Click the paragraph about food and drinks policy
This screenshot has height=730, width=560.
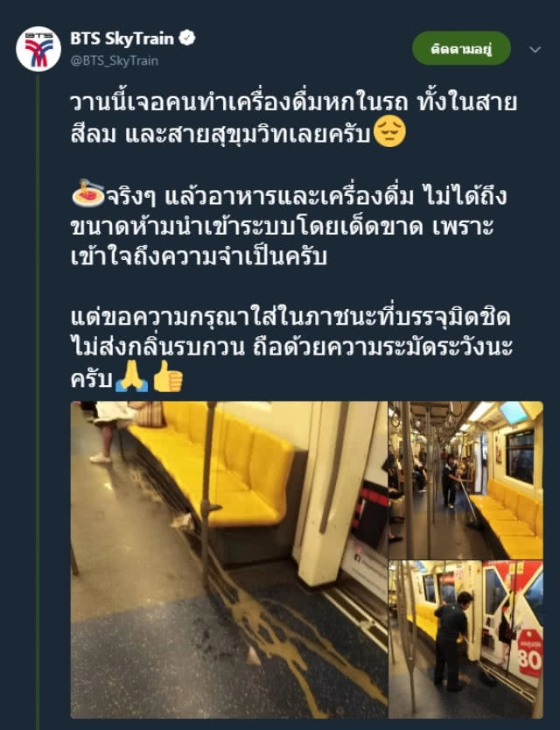pos(288,226)
